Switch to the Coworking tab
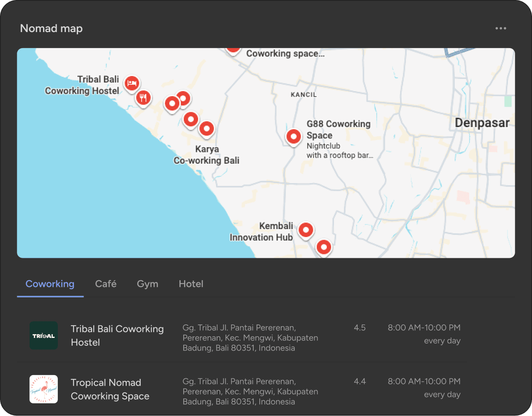Viewport: 532px width, 416px height. [x=50, y=284]
